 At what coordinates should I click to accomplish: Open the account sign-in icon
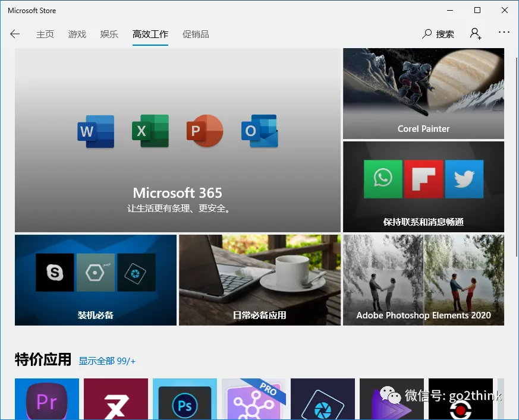[x=476, y=33]
